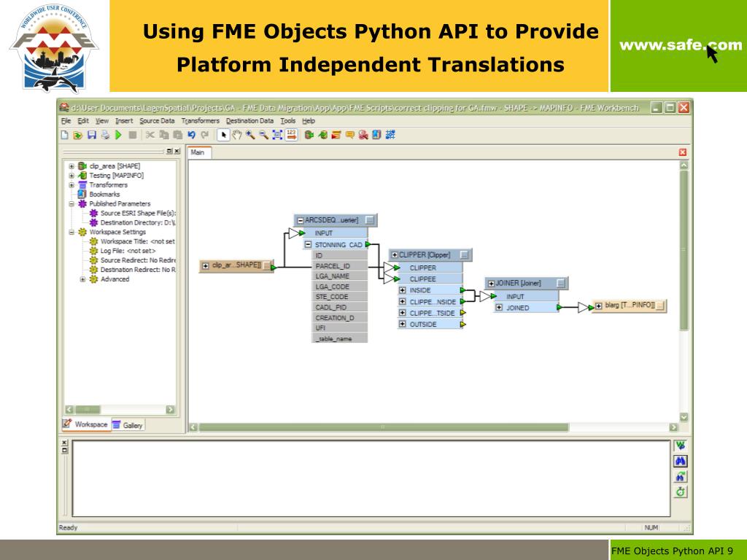Click the Add destination dataset icon
This screenshot has height=560, width=747.
(322, 135)
